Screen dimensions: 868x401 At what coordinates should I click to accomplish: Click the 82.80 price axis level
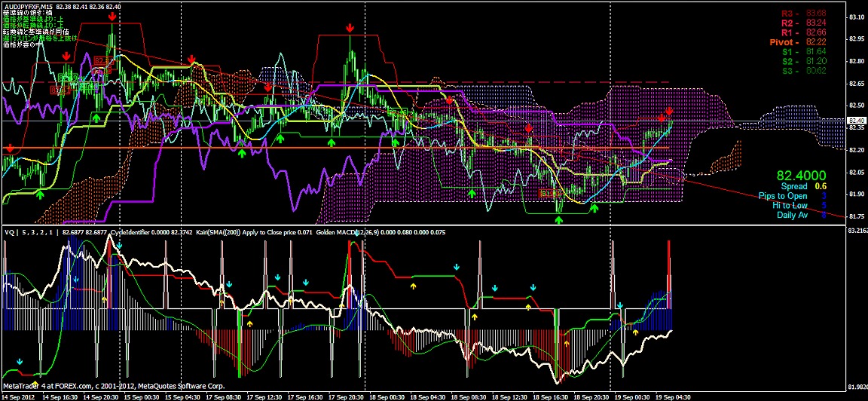pos(856,61)
